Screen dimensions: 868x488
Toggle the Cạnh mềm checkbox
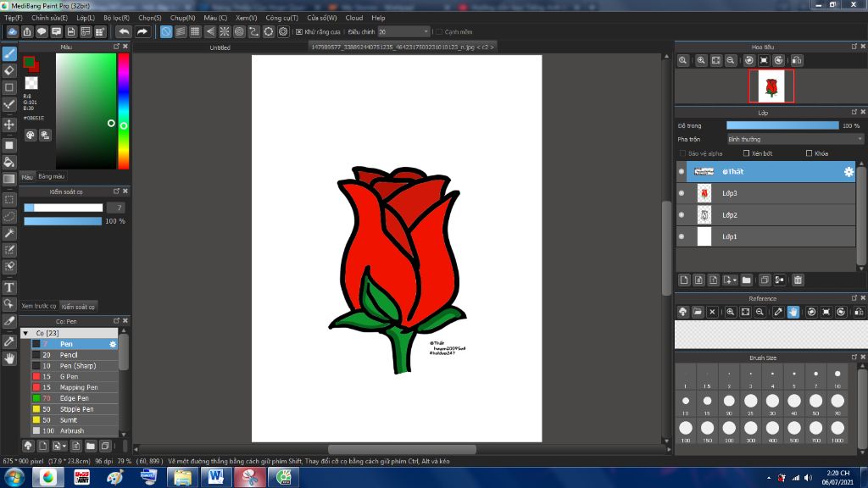coord(439,32)
